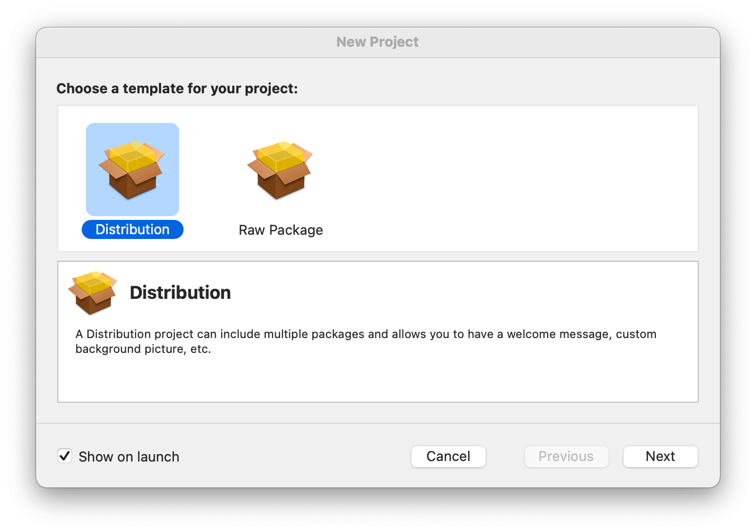Click the New Project window title
Viewport: 756px width, 532px height.
point(377,42)
